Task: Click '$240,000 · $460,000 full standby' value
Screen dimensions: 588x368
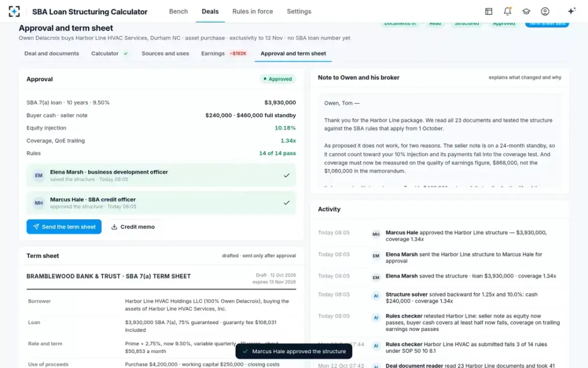Action: point(251,115)
